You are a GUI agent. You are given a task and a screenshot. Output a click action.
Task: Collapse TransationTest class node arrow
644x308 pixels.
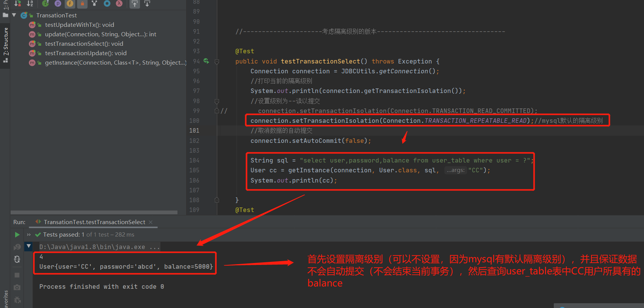[14, 15]
